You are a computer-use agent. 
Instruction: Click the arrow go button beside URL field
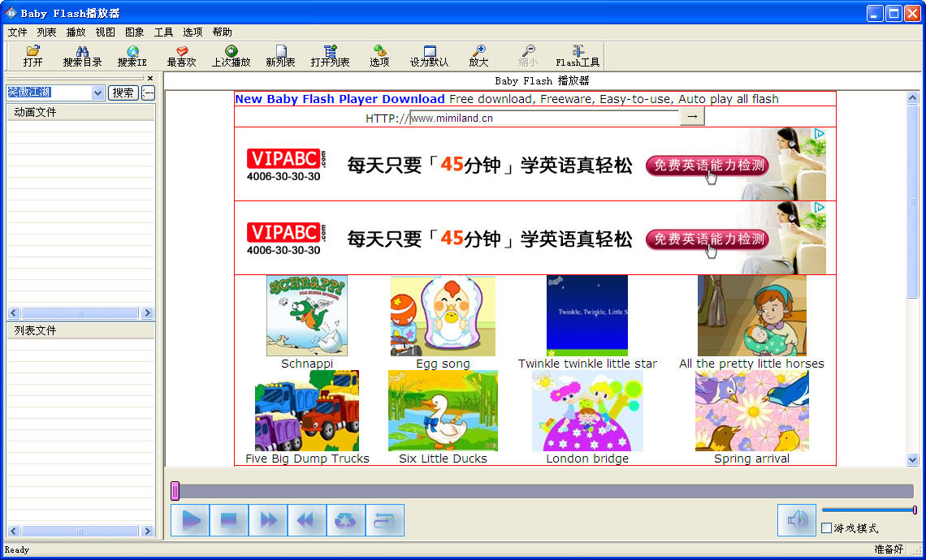(x=692, y=118)
